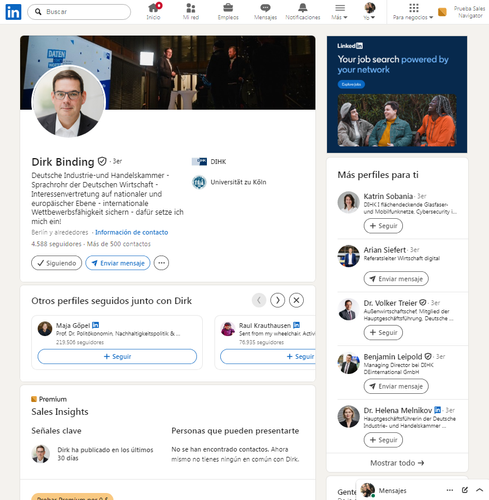This screenshot has height=500, width=489.
Task: Click next arrow in suggested profiles
Action: click(x=278, y=300)
